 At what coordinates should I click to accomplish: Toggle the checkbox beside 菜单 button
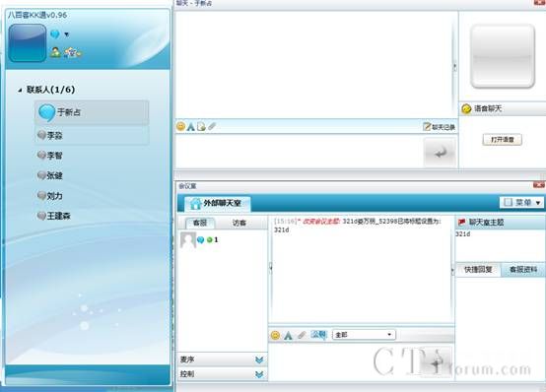click(508, 202)
